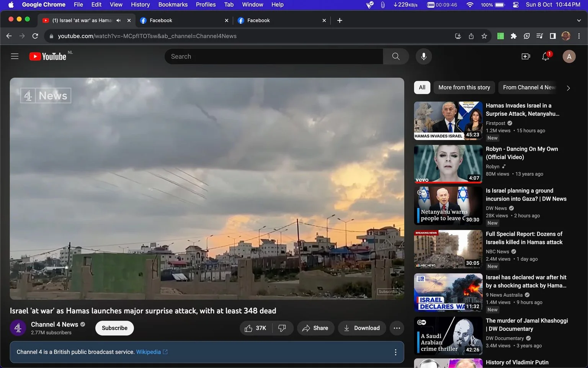Open Chrome three-dot menu
Viewport: 588px width, 368px height.
click(579, 36)
